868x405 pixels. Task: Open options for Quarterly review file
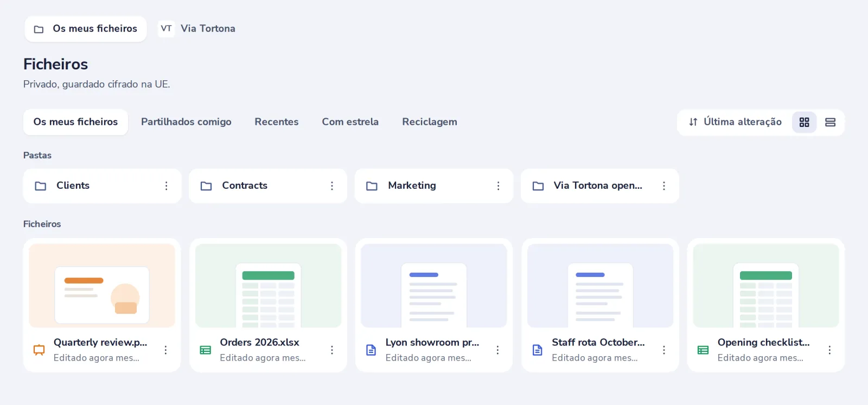[165, 350]
